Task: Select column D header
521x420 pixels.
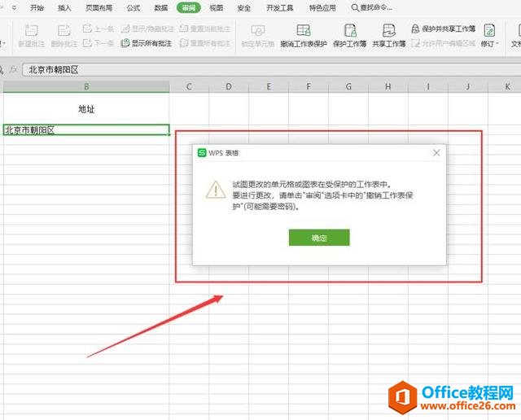Action: click(229, 87)
